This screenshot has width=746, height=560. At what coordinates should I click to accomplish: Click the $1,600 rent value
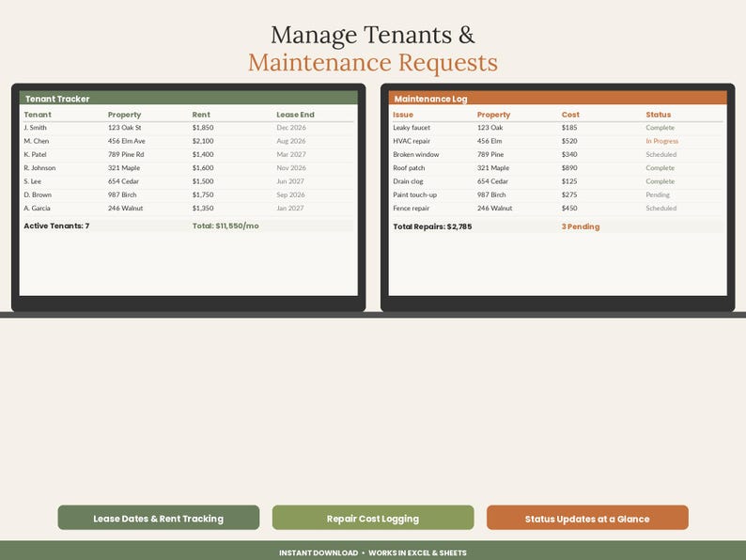(203, 167)
